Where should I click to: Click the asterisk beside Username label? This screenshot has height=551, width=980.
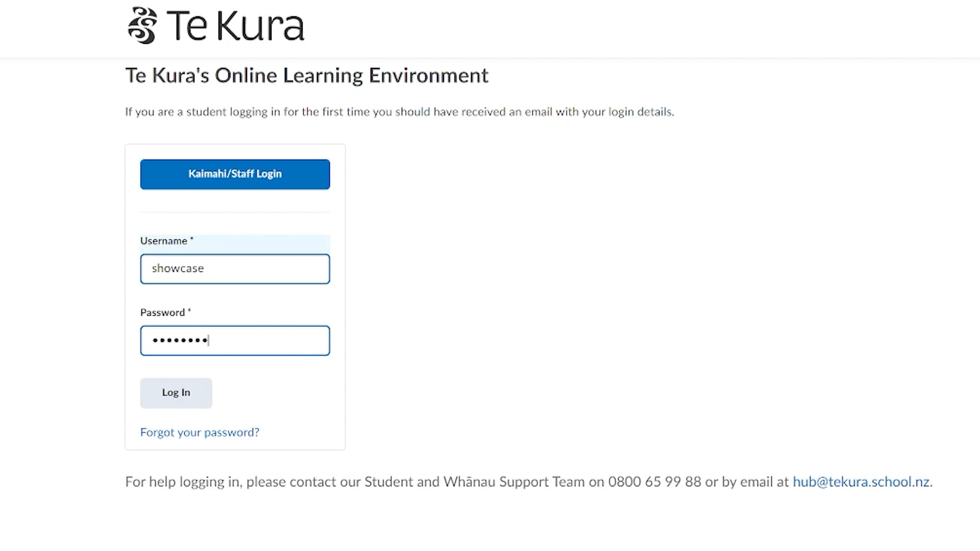point(192,239)
